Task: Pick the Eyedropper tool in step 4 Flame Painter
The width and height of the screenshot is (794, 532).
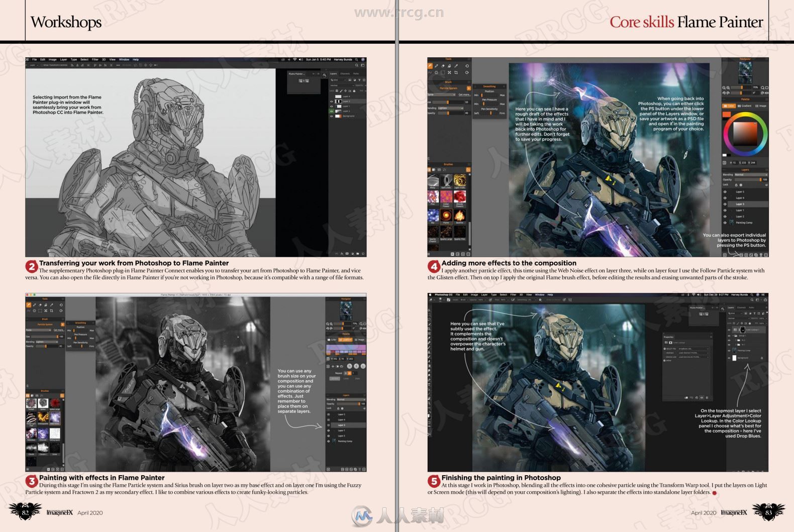Action: pyautogui.click(x=456, y=66)
